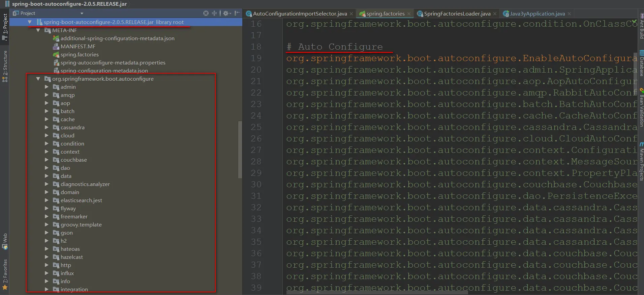
Task: Select spring.factories in the project tree
Action: tap(80, 54)
